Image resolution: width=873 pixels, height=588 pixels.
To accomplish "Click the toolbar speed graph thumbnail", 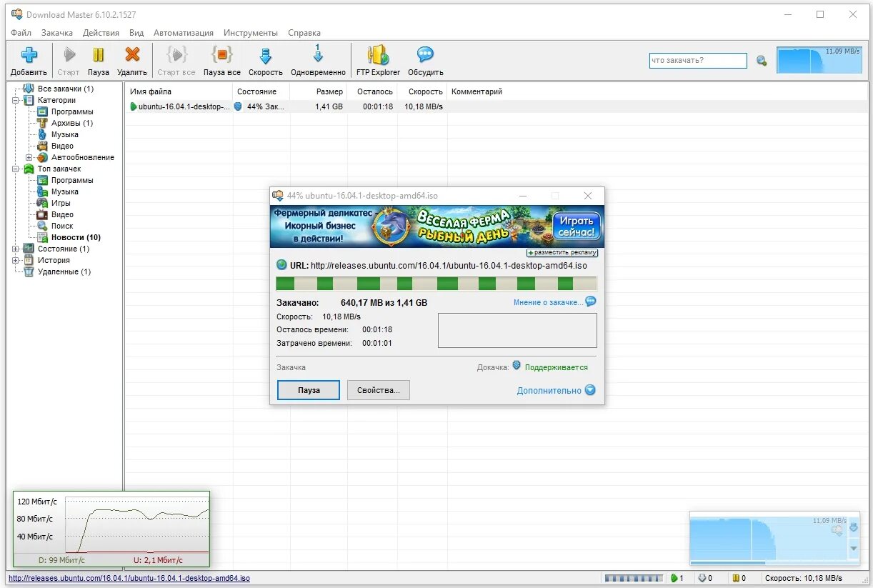I will pos(819,60).
